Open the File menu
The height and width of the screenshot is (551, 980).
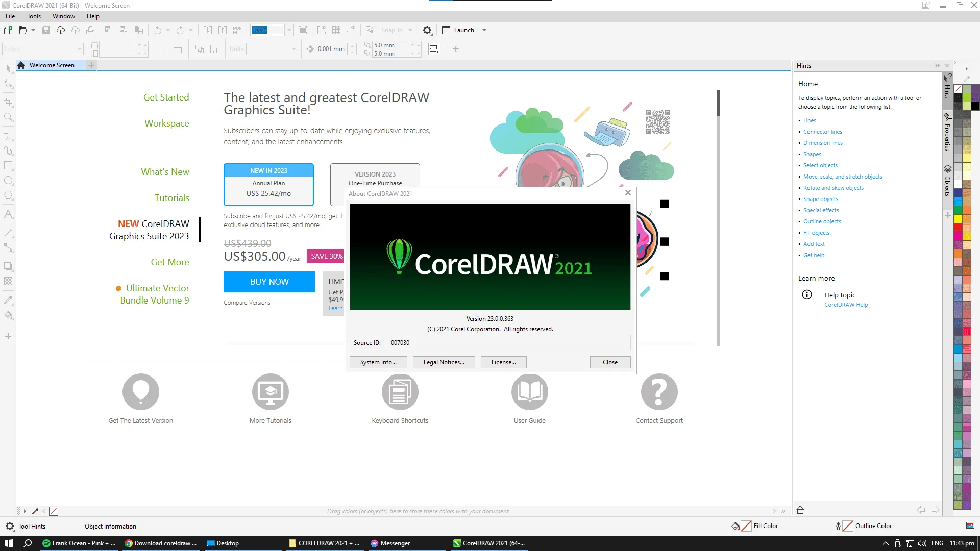(x=10, y=16)
